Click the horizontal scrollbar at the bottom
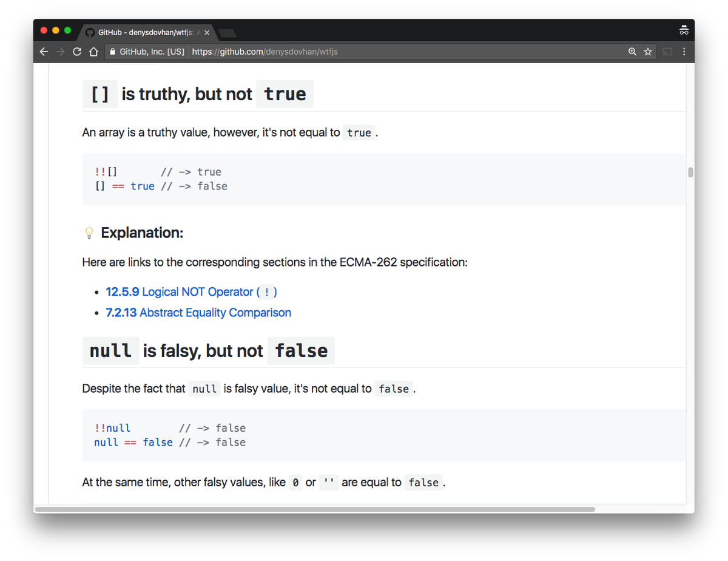Viewport: 728px width, 561px height. [315, 509]
